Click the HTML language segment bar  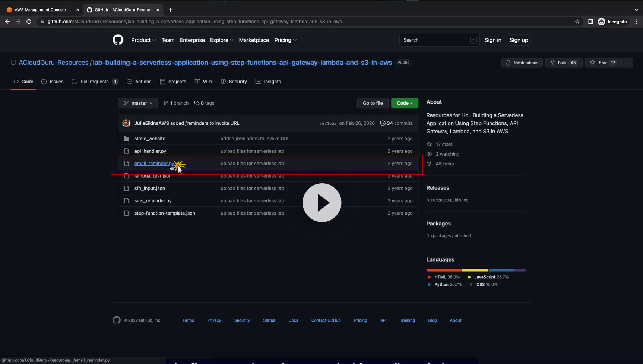point(444,270)
